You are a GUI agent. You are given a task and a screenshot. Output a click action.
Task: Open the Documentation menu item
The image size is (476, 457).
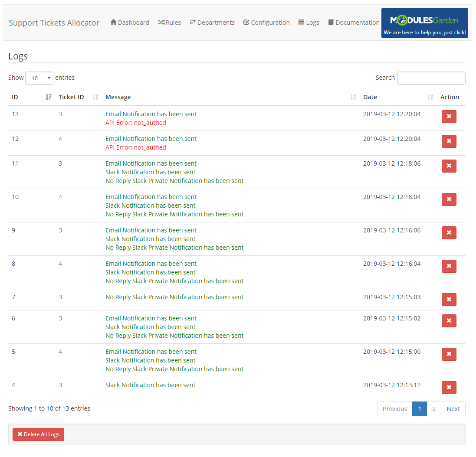coord(354,23)
